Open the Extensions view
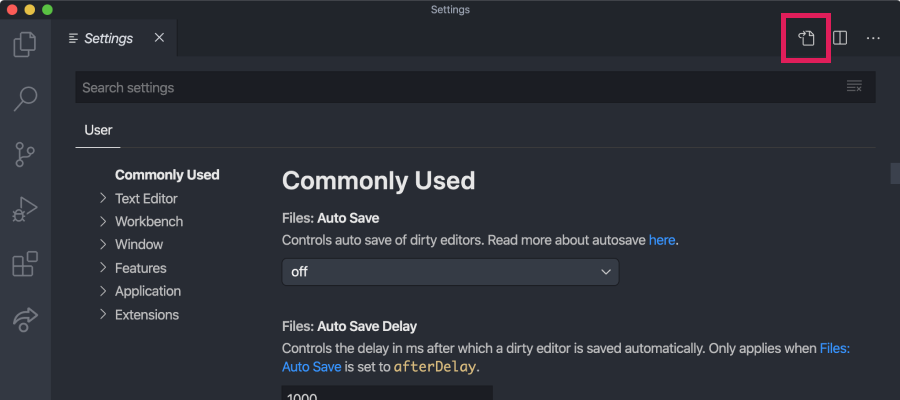 point(25,264)
